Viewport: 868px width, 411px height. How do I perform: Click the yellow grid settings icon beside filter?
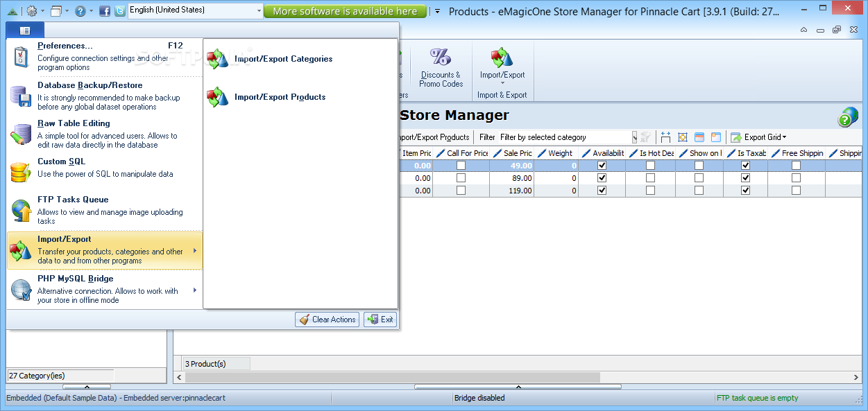(683, 137)
